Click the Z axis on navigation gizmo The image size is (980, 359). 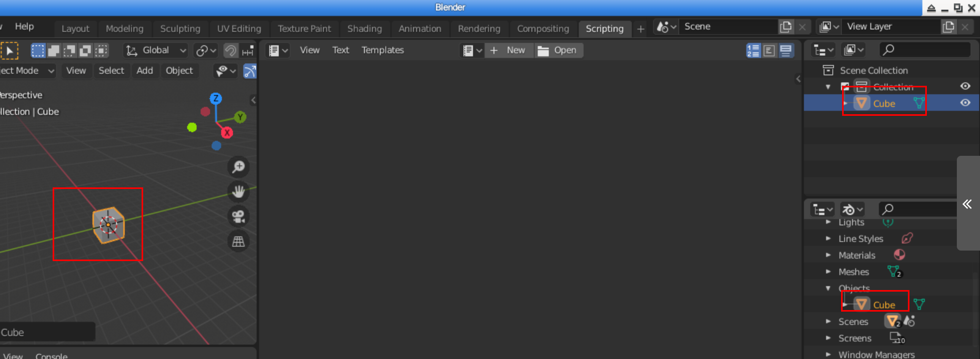215,98
